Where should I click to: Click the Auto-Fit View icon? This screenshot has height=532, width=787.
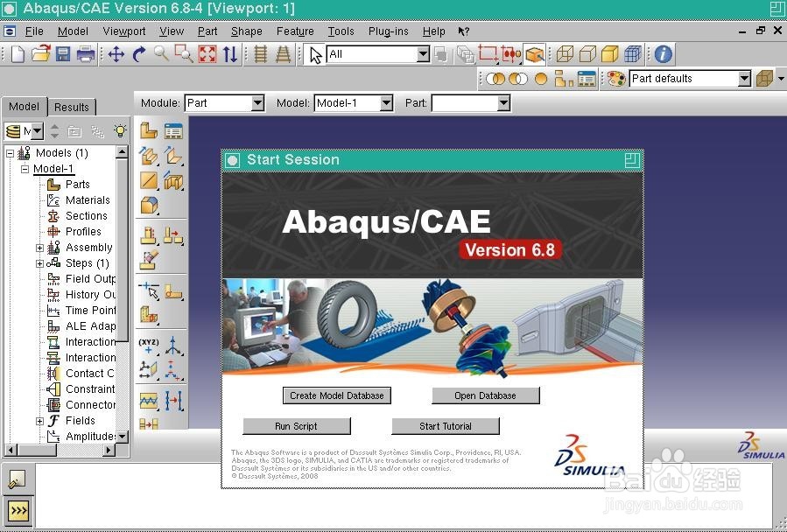click(207, 54)
